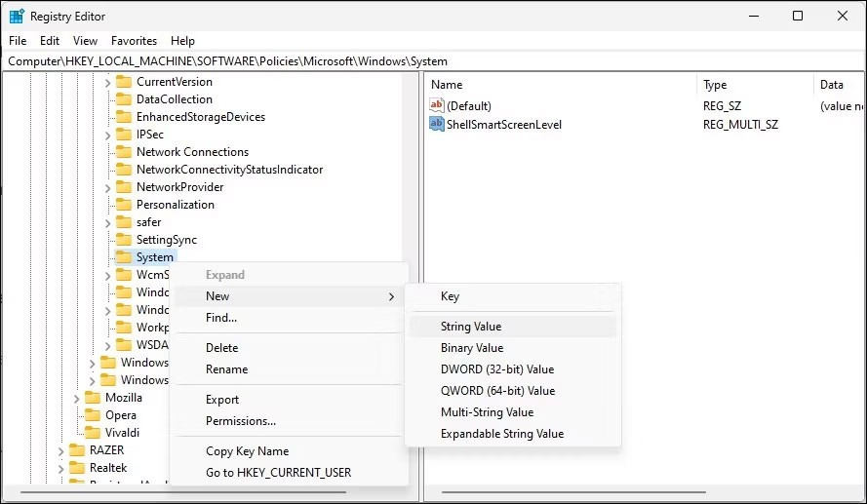Screen dimensions: 867x504
Task: Expand the CurrentVersion tree node
Action: tap(108, 82)
